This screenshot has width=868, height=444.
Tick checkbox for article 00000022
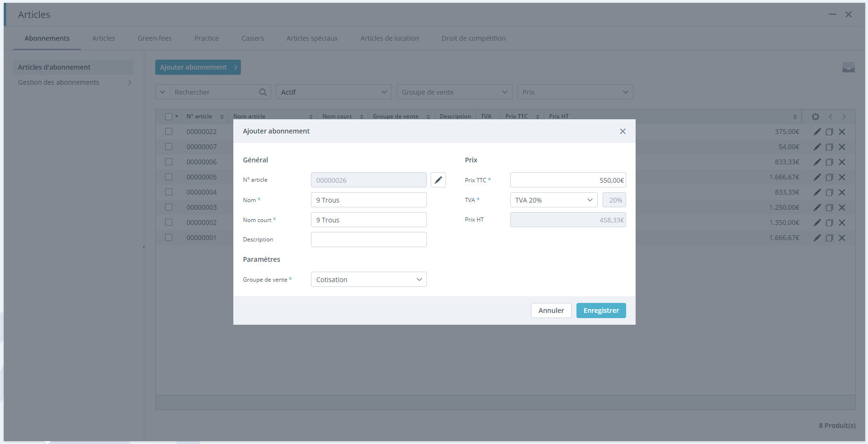click(168, 132)
